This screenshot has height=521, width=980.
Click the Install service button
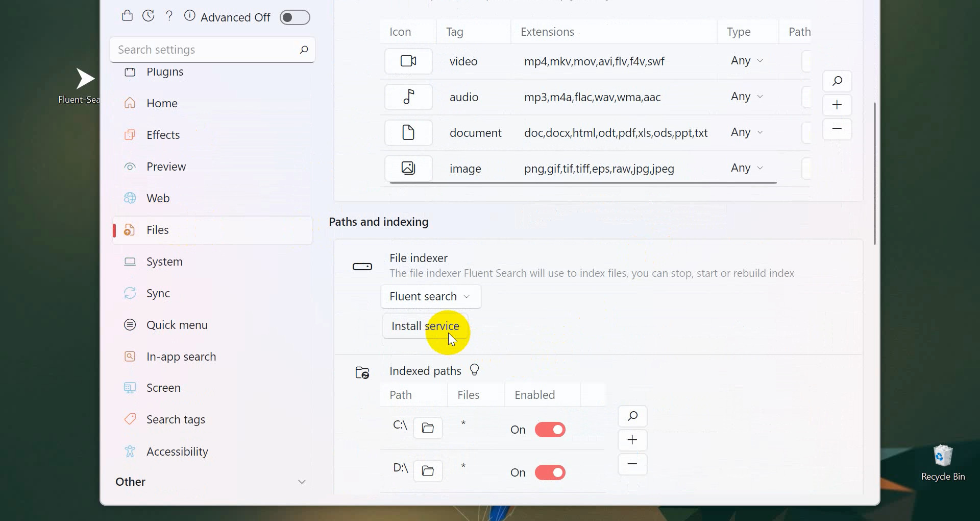click(x=425, y=326)
